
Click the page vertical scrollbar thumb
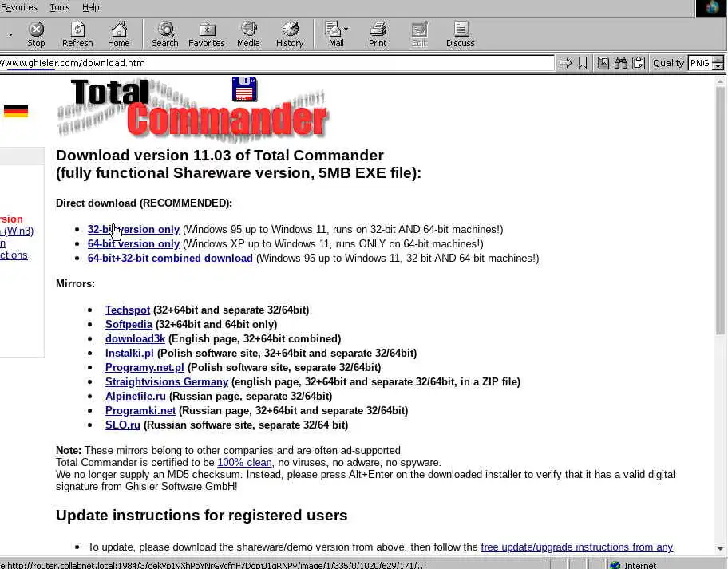pyautogui.click(x=720, y=210)
